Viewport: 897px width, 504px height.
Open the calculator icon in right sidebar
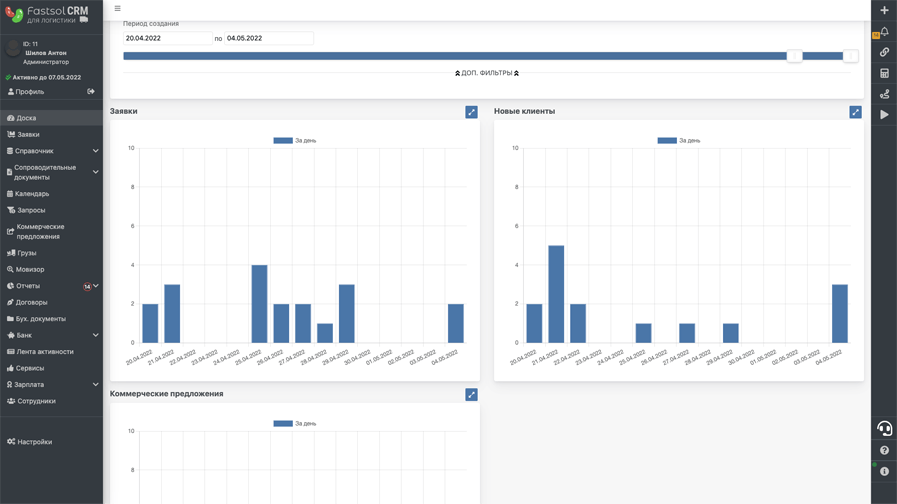[x=884, y=73]
